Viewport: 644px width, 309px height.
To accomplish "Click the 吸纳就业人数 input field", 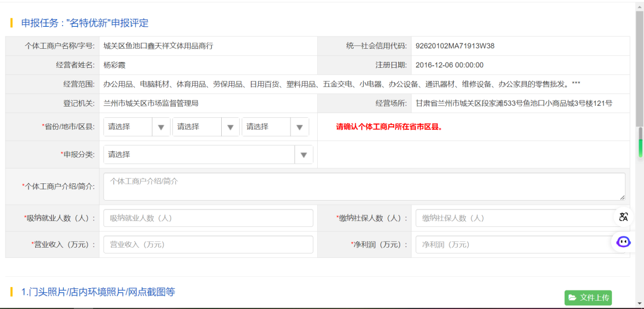I will pyautogui.click(x=208, y=219).
